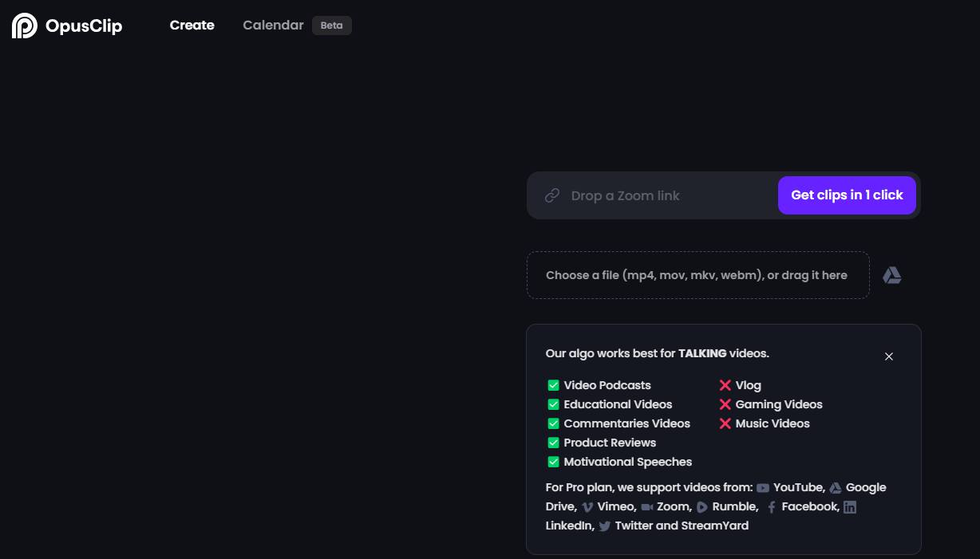Viewport: 980px width, 559px height.
Task: Click the link icon in the input bar
Action: (x=552, y=195)
